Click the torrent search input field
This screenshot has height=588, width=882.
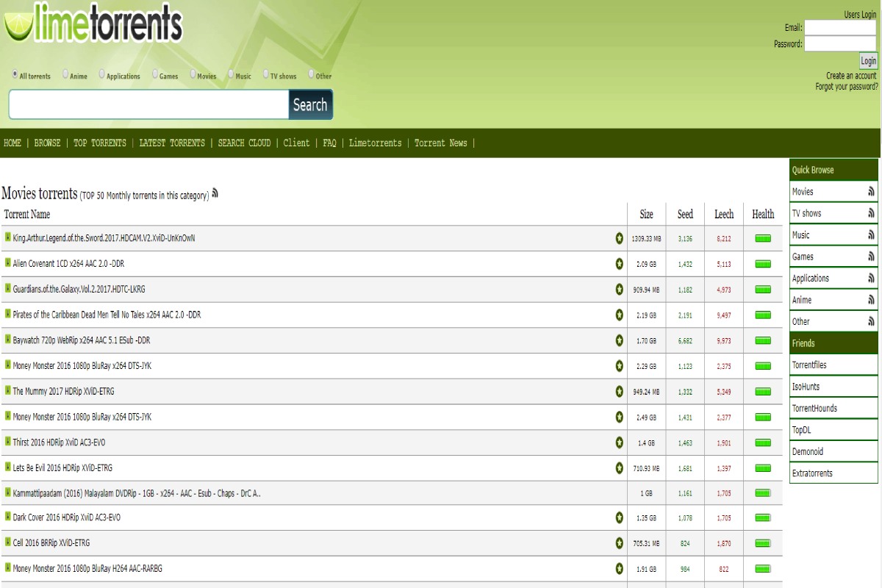tap(148, 104)
